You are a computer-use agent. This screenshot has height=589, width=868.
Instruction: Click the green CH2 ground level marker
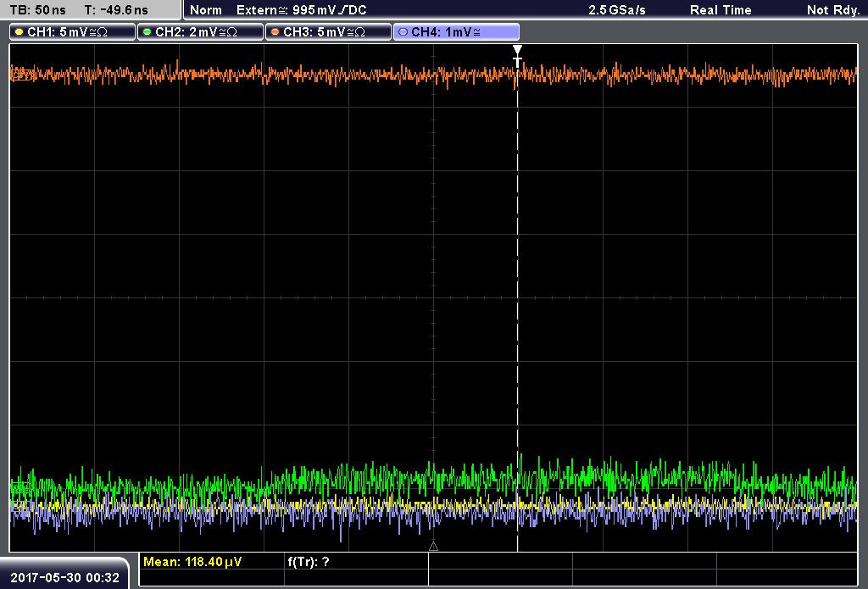[21, 487]
